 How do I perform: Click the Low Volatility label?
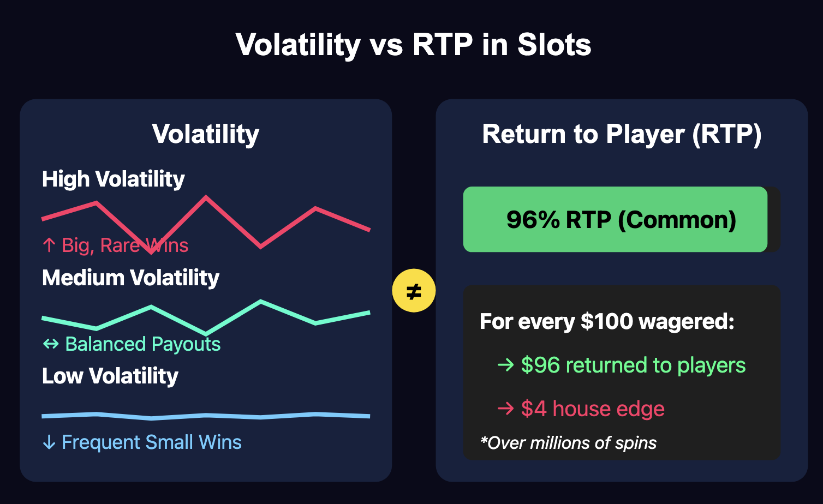point(110,376)
